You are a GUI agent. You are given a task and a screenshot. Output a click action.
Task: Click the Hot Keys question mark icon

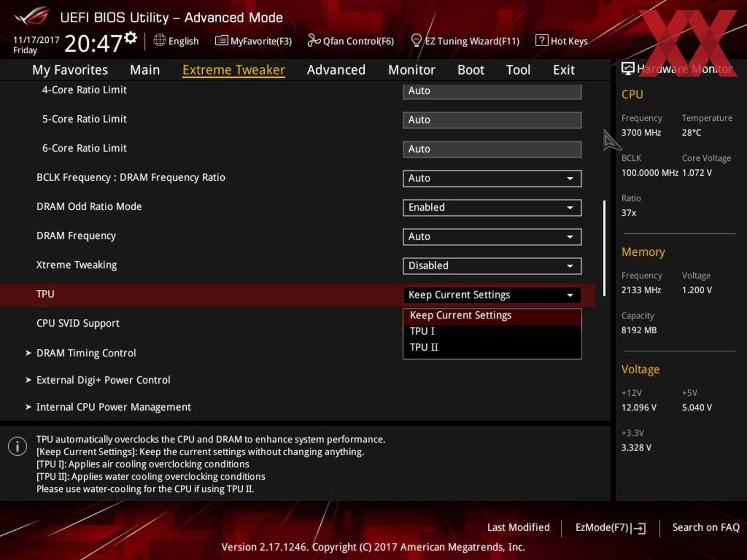[x=542, y=40]
